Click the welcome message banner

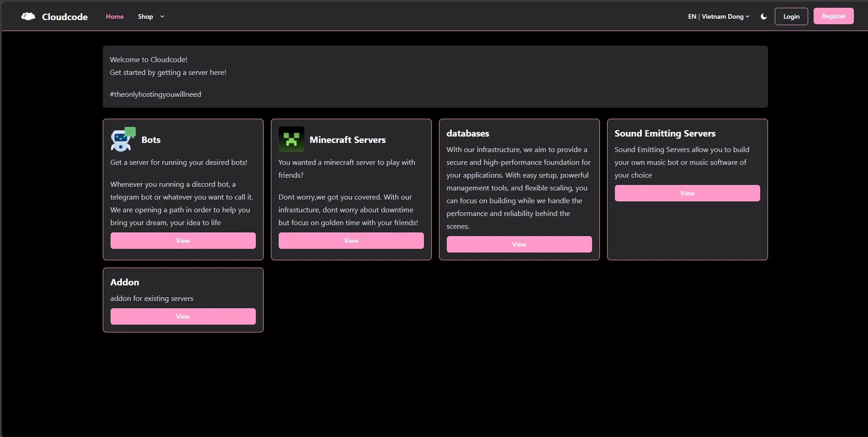pos(435,77)
